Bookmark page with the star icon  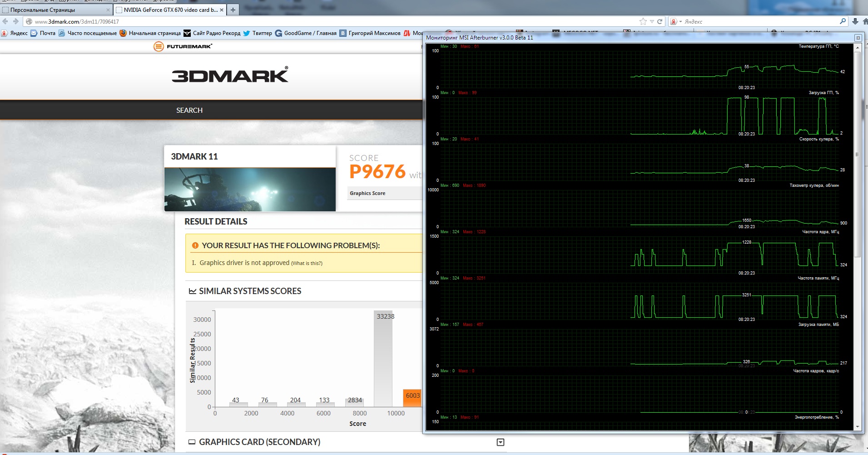643,21
